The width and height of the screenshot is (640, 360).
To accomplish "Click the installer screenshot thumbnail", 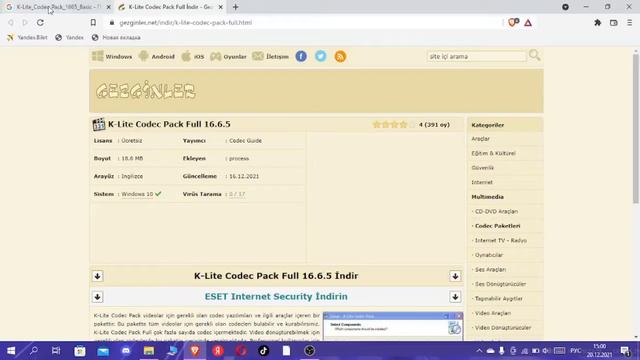I will click(393, 326).
